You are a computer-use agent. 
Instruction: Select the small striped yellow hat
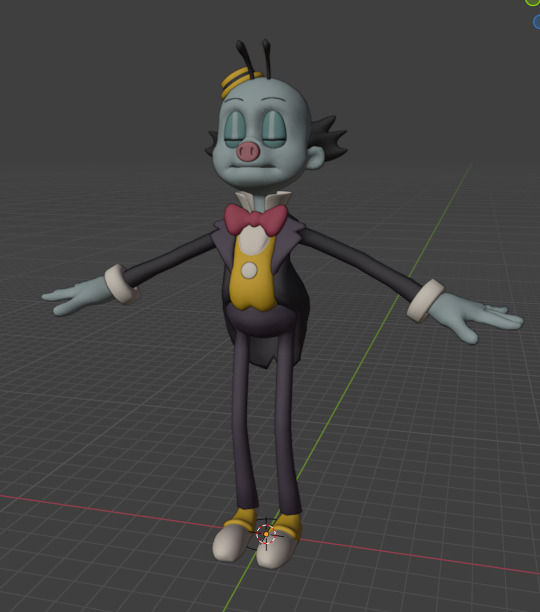coord(240,81)
